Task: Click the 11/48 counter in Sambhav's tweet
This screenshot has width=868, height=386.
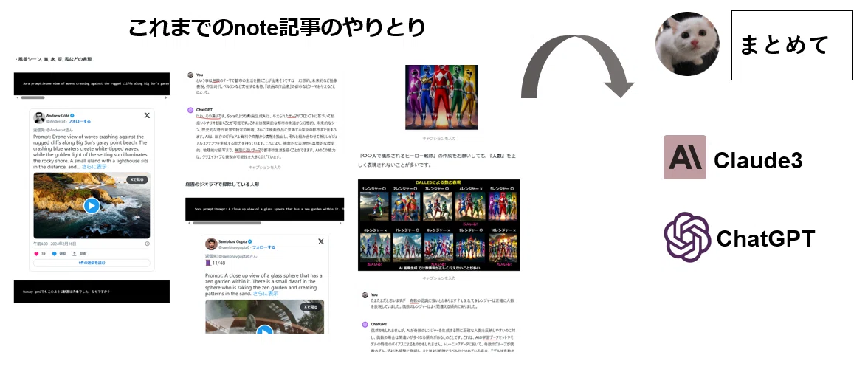Action: pyautogui.click(x=218, y=263)
